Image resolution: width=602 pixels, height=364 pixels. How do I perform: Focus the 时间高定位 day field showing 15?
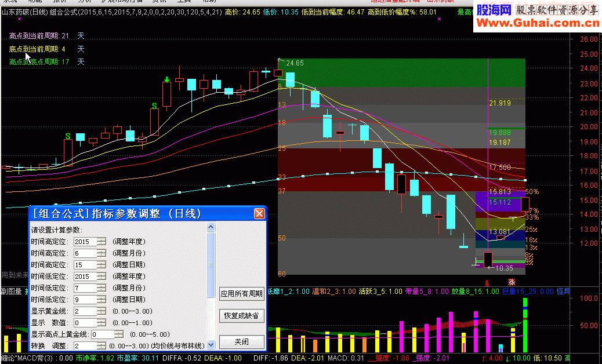coord(85,265)
